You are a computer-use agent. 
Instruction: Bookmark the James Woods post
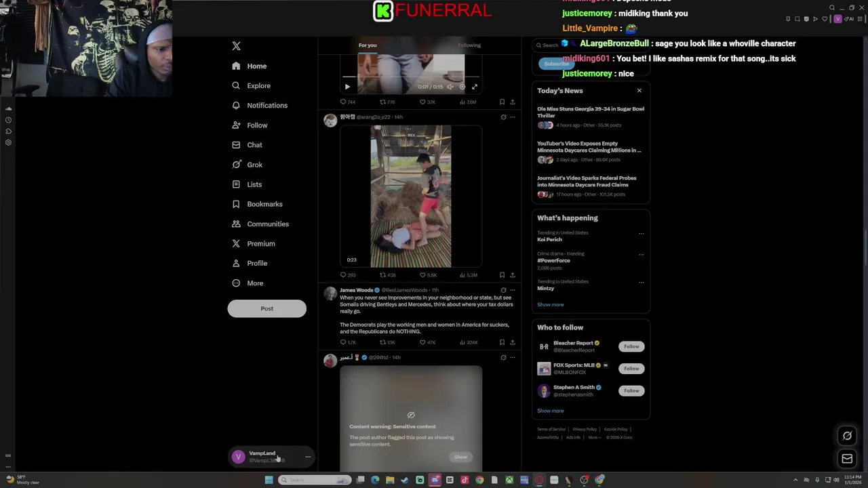[502, 342]
